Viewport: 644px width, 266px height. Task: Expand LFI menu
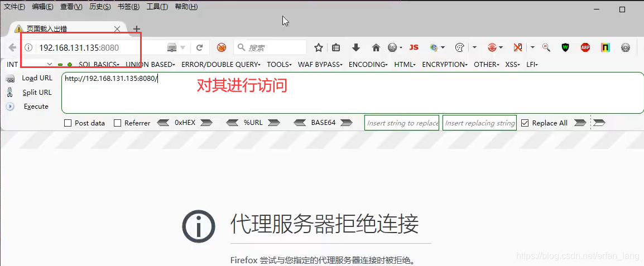pos(532,65)
